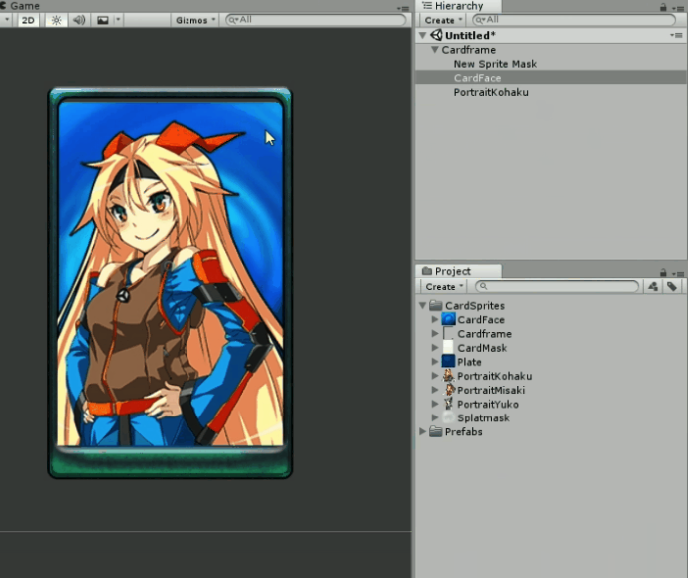Select PortraitKohaku in Hierarchy
The image size is (688, 578).
coord(491,92)
